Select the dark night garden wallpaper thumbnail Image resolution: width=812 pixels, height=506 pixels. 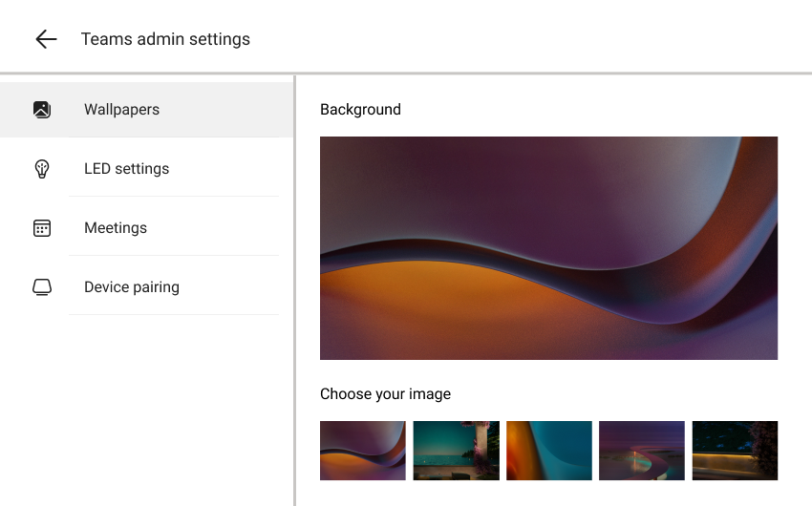point(735,451)
